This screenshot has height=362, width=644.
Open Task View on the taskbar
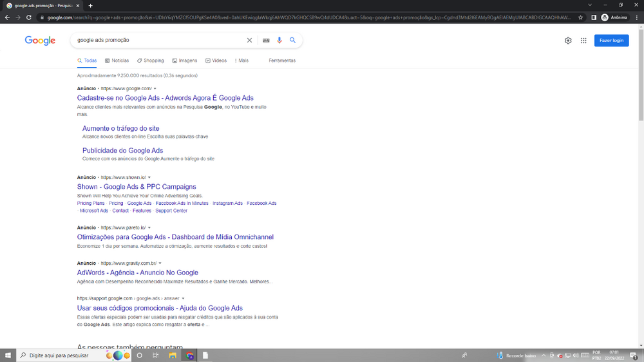(156, 356)
